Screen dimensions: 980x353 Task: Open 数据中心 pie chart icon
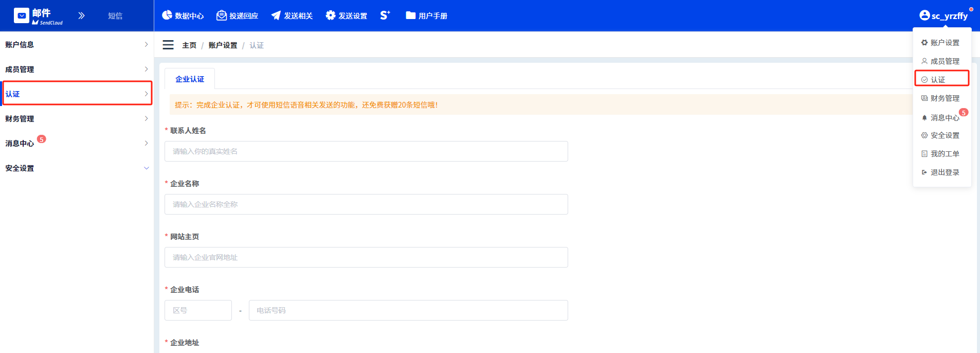167,15
